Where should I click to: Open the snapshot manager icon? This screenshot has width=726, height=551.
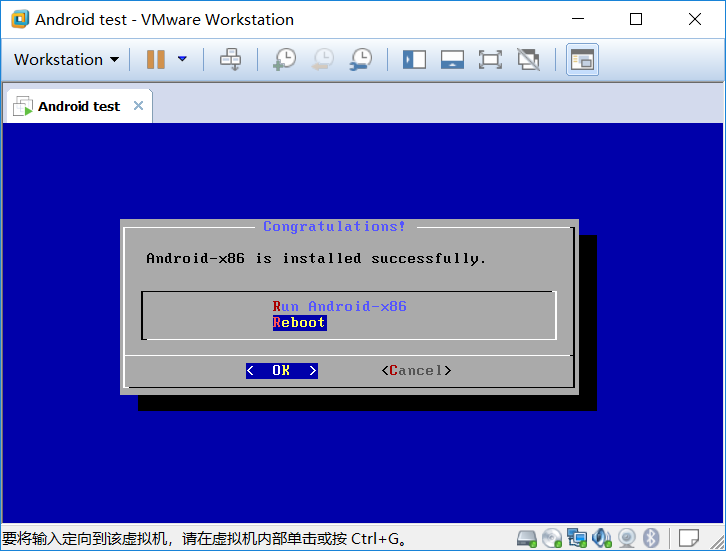[360, 60]
